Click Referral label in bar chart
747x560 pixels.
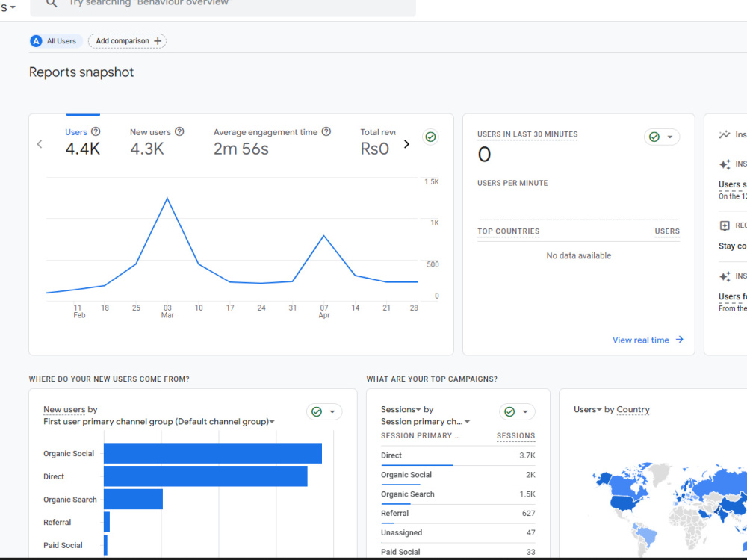coord(58,523)
